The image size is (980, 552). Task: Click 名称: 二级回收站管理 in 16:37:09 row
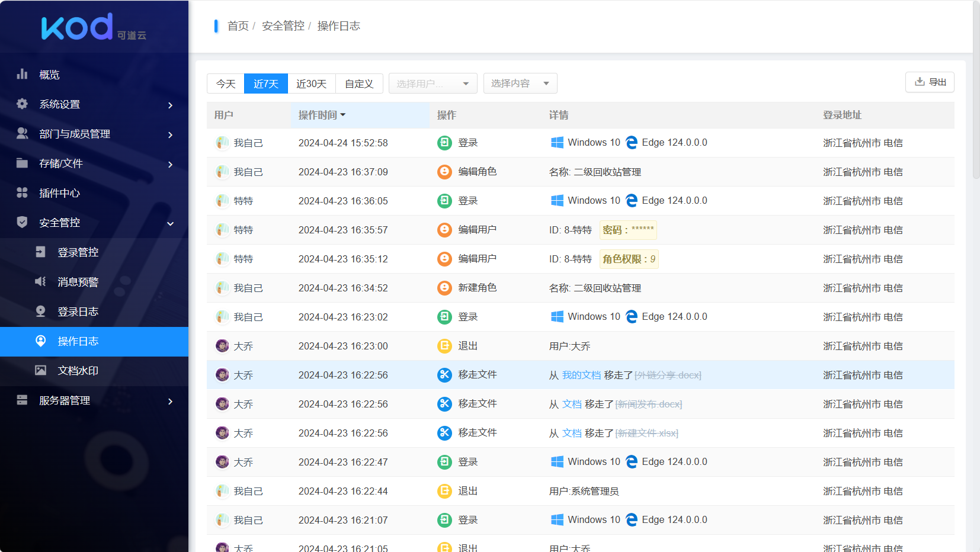click(x=595, y=172)
